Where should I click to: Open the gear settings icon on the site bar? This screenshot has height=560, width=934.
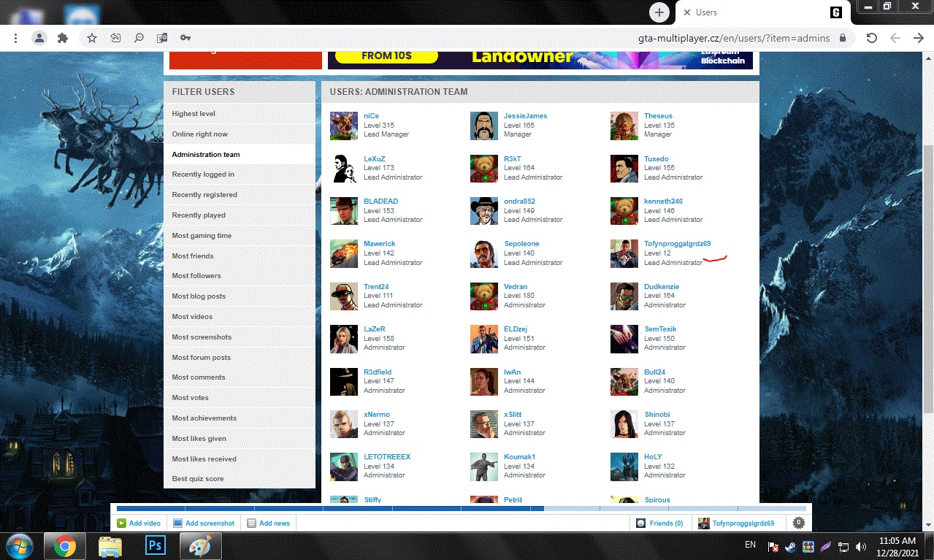tap(798, 523)
